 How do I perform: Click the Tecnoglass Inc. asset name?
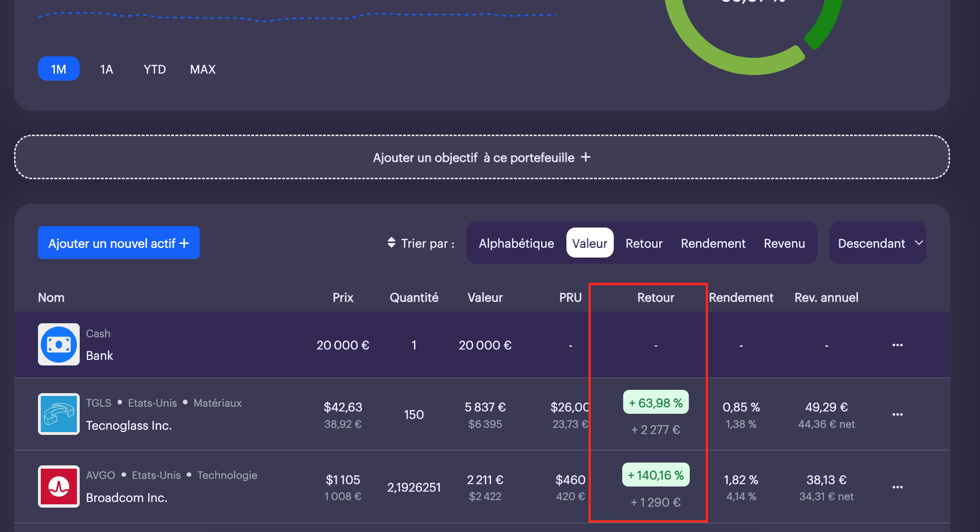[x=129, y=426]
